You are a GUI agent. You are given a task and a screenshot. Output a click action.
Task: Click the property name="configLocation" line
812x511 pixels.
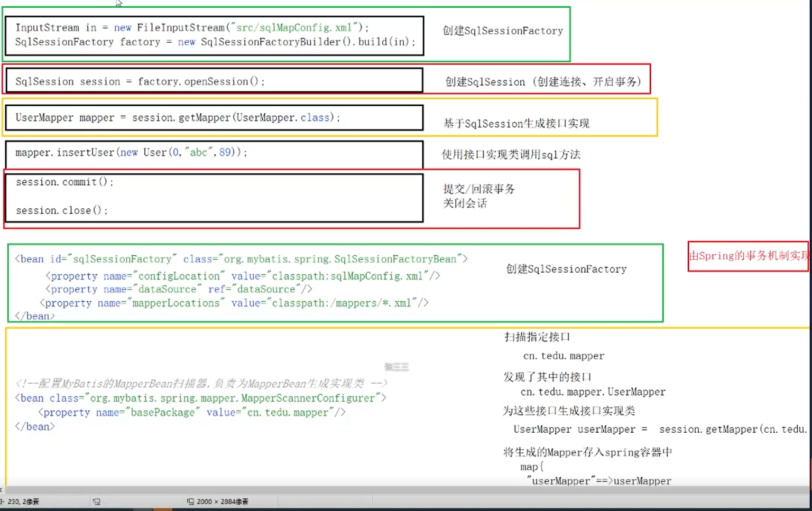pyautogui.click(x=243, y=276)
